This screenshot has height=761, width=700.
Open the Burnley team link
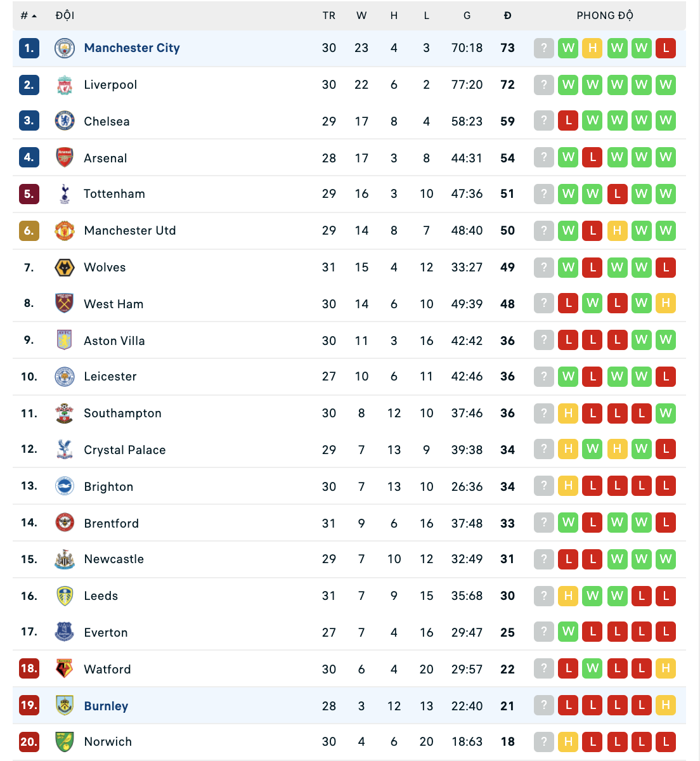(x=106, y=706)
